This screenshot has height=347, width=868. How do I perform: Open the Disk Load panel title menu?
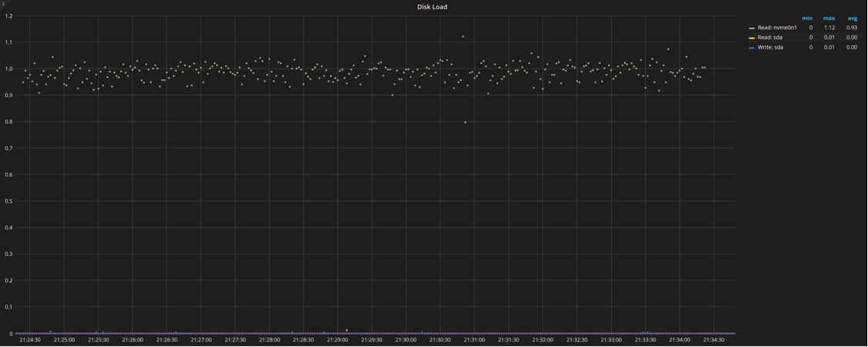(x=432, y=7)
